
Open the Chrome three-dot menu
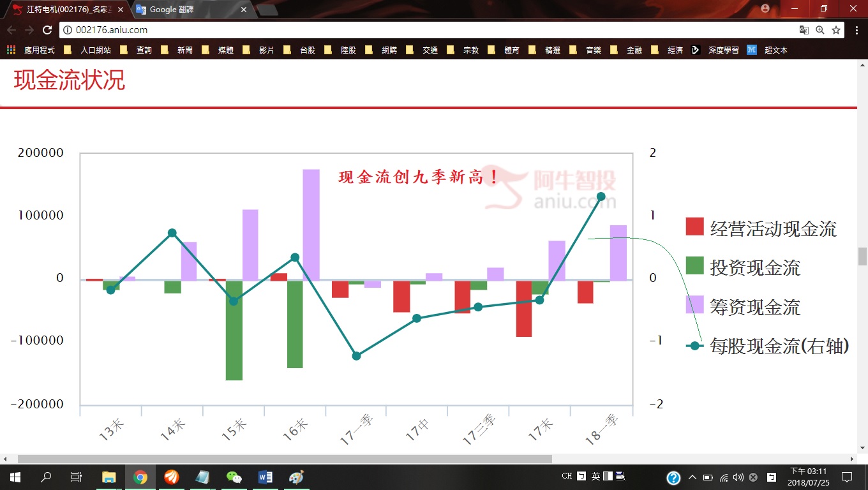pos(855,30)
